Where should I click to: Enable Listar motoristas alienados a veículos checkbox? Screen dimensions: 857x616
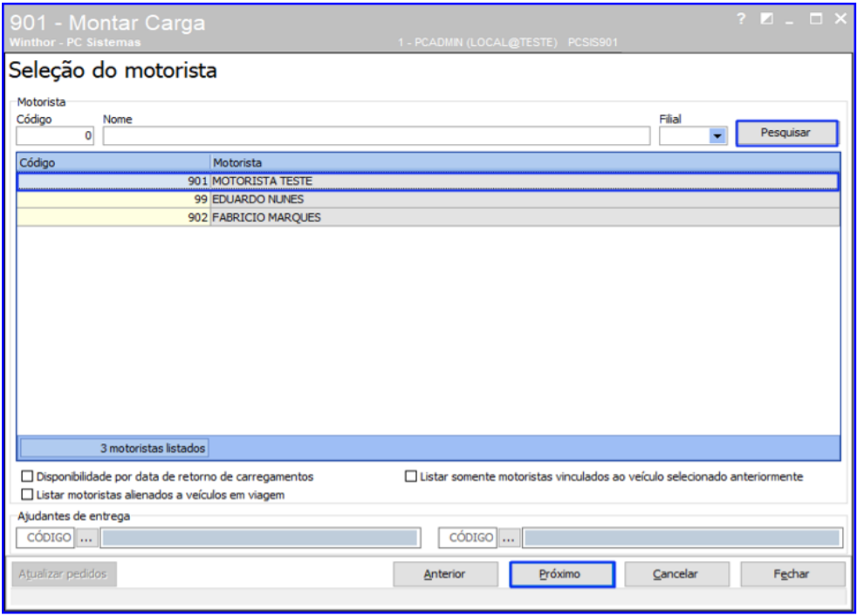pos(27,495)
